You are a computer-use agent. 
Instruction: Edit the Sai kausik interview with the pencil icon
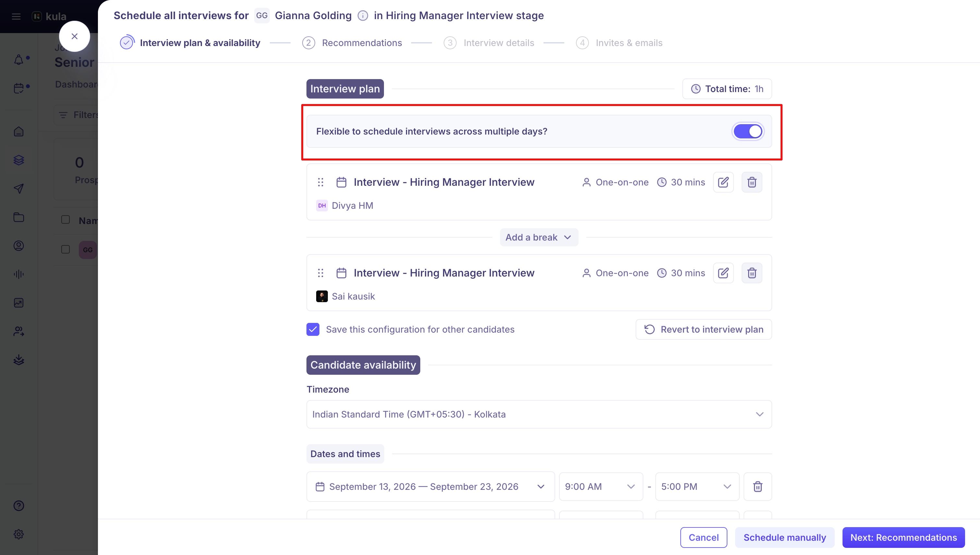coord(723,273)
